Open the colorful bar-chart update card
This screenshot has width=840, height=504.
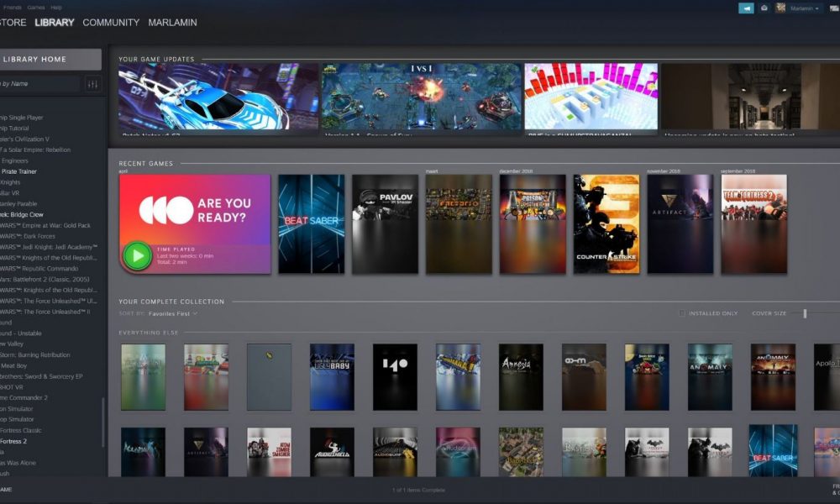591,99
